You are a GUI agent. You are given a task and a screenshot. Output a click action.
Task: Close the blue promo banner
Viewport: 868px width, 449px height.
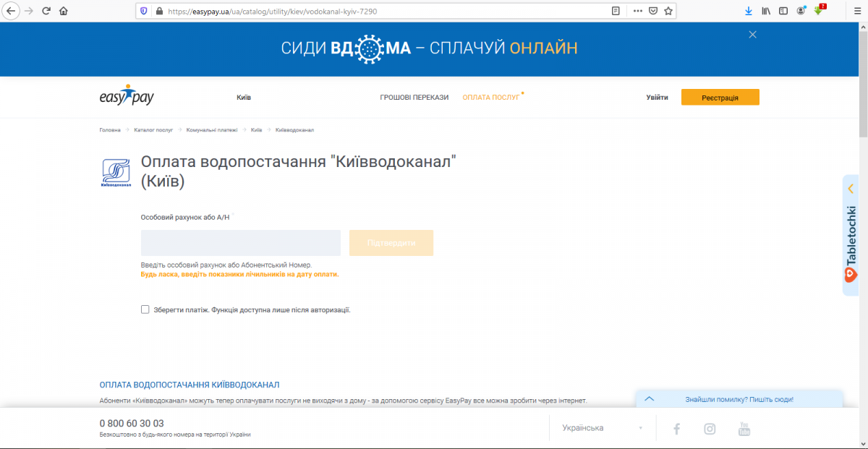click(752, 34)
